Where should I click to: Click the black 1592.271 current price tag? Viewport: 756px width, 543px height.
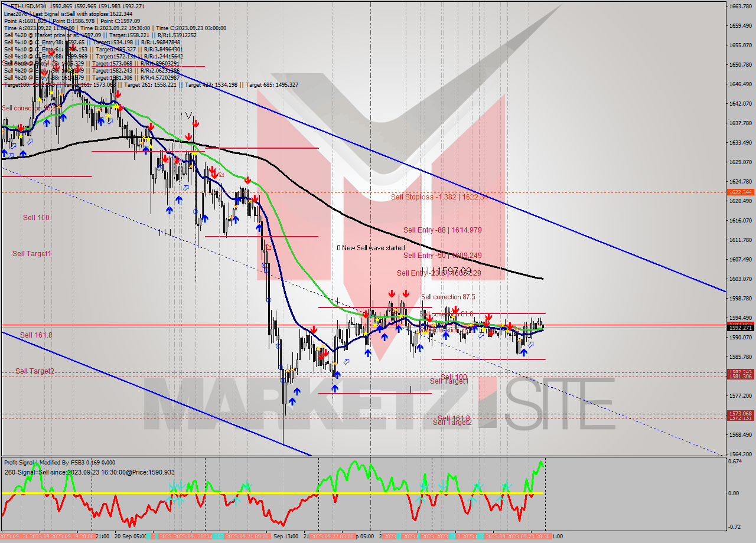click(x=739, y=328)
